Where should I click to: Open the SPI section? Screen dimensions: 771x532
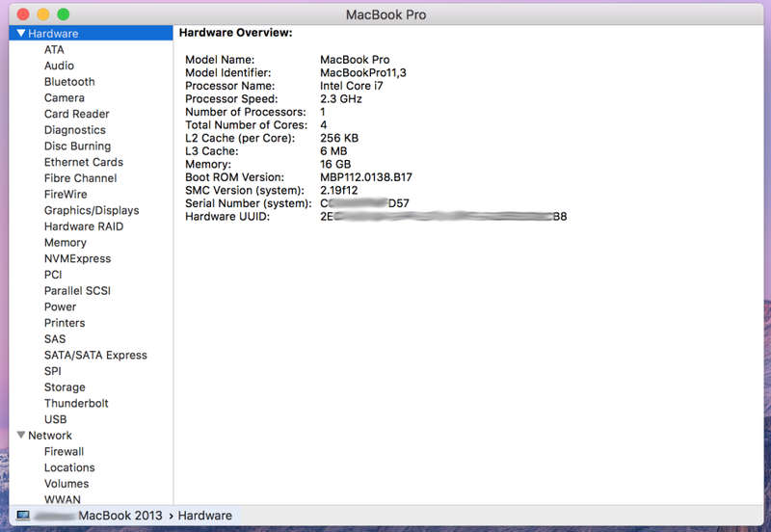tap(53, 371)
